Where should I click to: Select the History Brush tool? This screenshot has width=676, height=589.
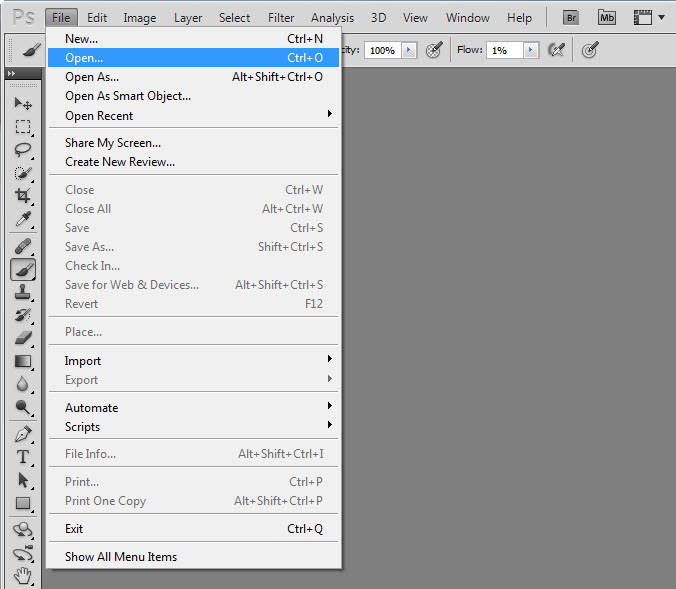point(23,315)
